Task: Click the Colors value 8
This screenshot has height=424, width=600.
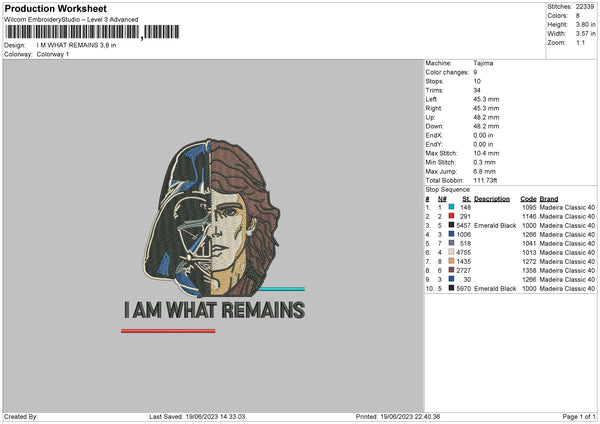Action: (x=578, y=16)
